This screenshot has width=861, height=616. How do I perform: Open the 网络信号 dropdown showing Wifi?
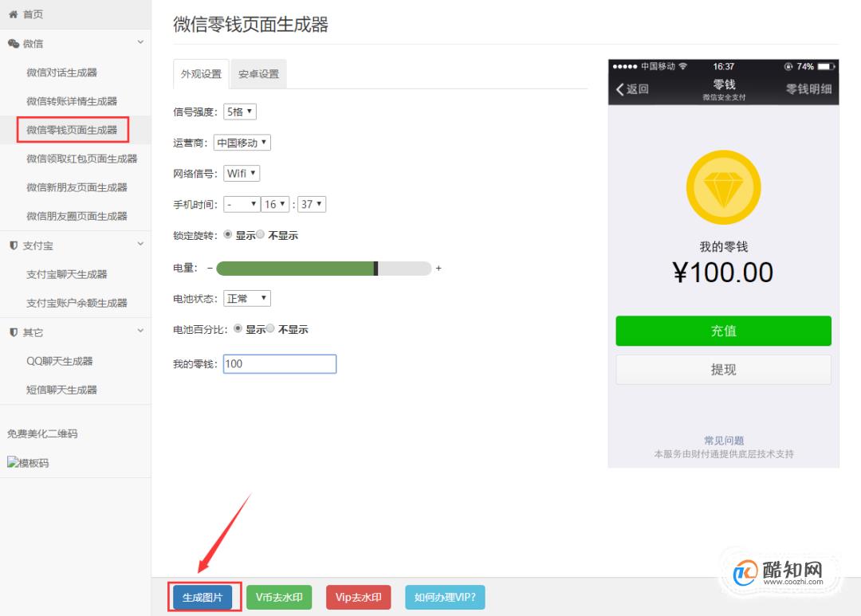pos(242,174)
